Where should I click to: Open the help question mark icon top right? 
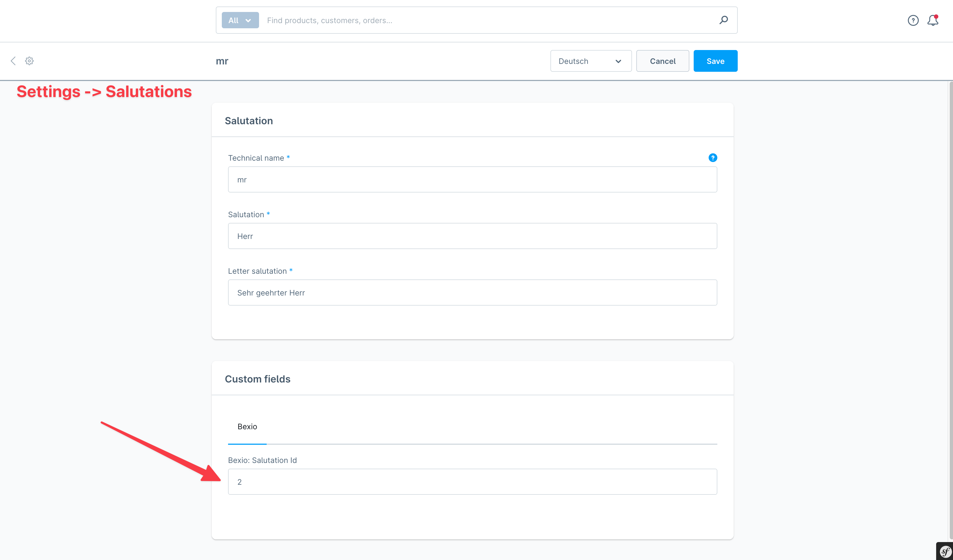[x=913, y=20]
